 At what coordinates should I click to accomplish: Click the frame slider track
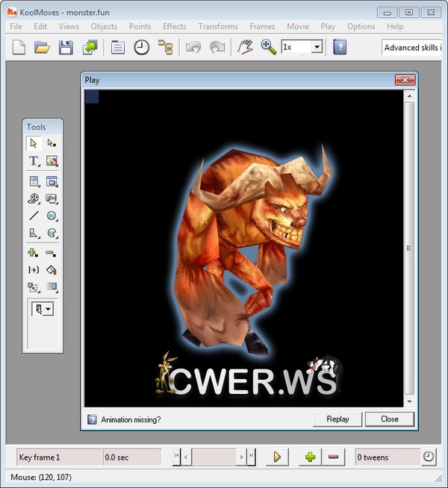tap(214, 457)
